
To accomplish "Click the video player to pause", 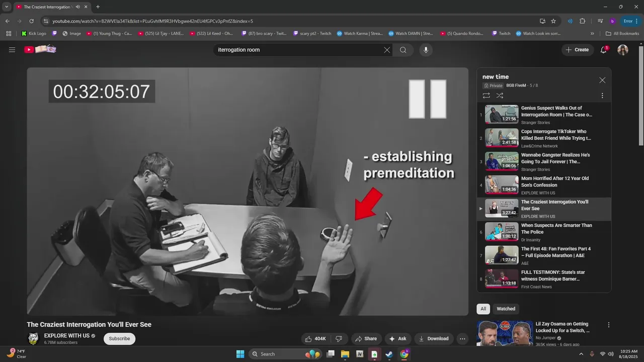I will pos(248,192).
